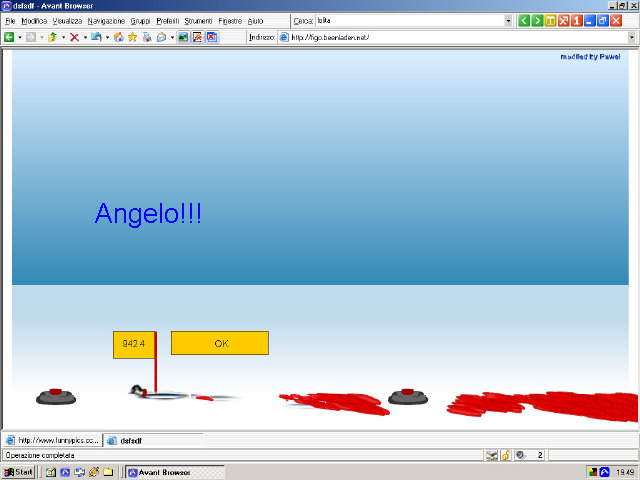Click the red X Stop icon

click(74, 37)
